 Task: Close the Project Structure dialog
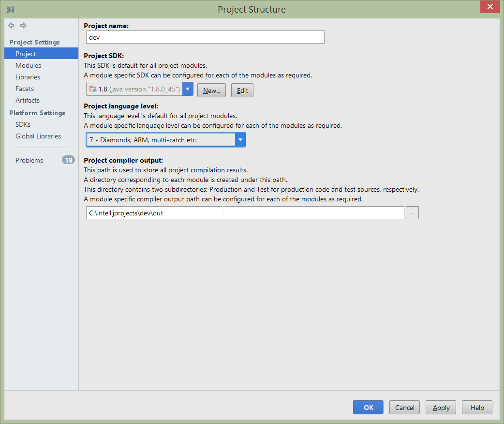click(490, 7)
